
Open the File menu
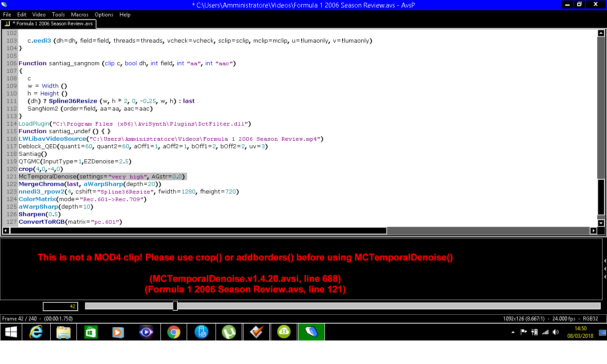point(7,15)
